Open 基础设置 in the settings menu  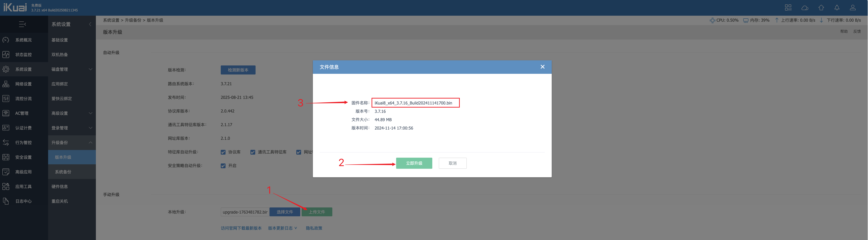(60, 40)
